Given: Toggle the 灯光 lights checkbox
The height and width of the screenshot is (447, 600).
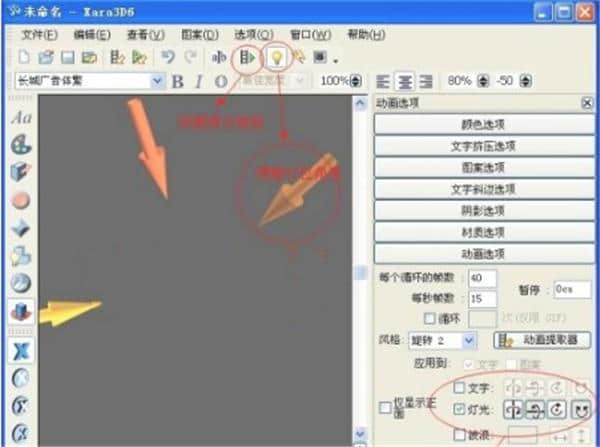Looking at the screenshot, I should (459, 409).
